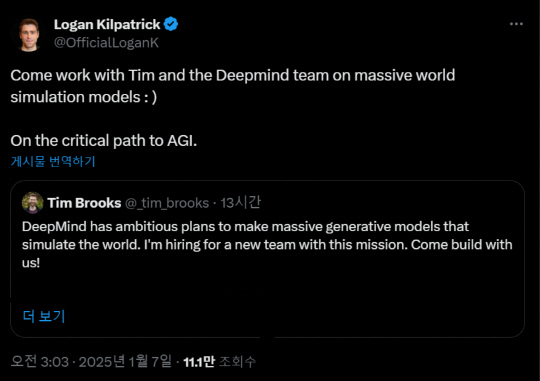Click the 2025년 1월 7일 date
Image resolution: width=540 pixels, height=381 pixels.
point(125,362)
